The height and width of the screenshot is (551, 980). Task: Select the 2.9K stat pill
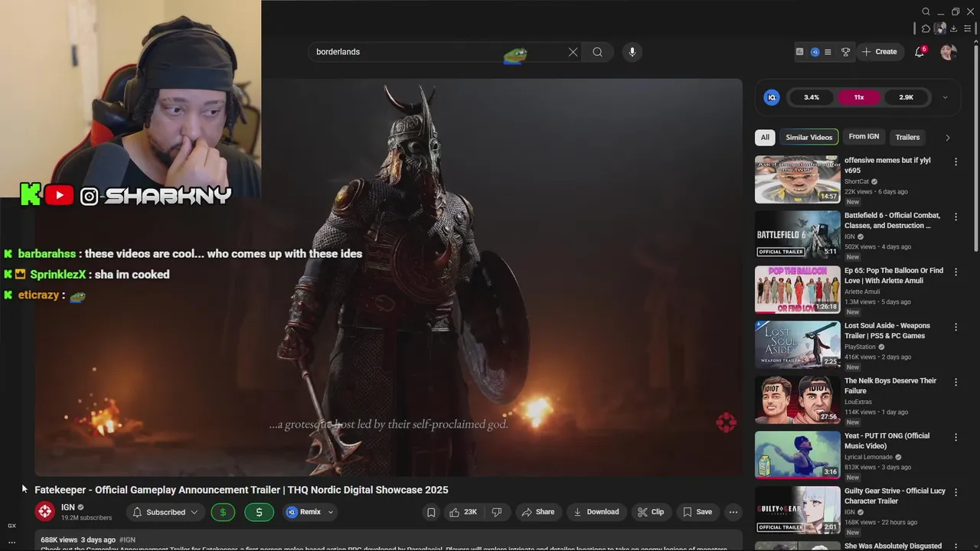coord(906,97)
